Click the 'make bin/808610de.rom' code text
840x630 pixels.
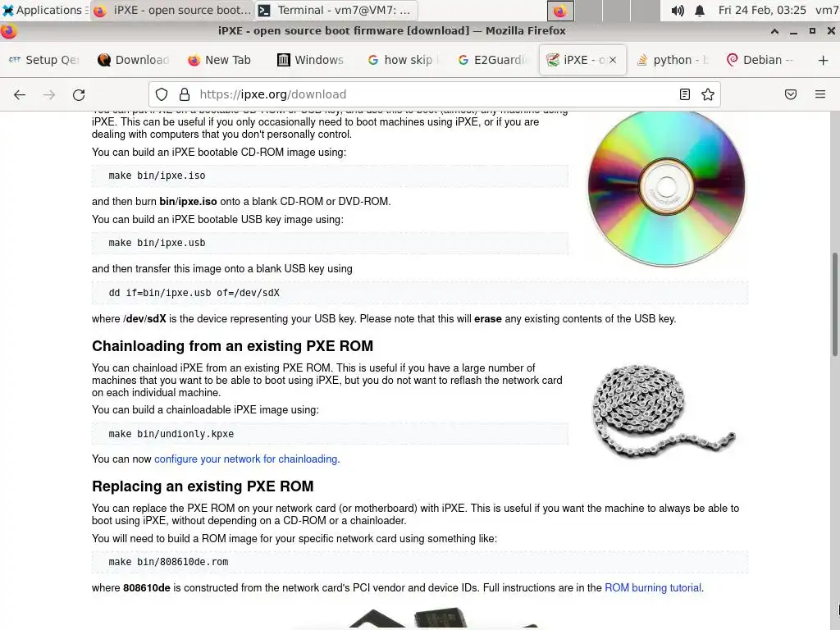tap(168, 562)
